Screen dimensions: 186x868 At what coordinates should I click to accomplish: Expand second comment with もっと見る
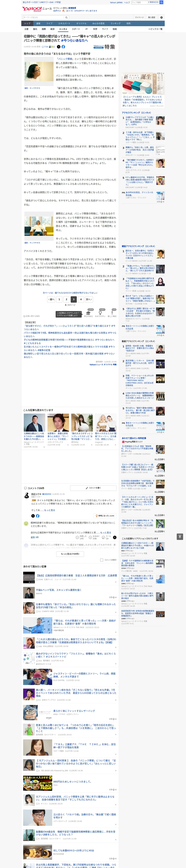click(x=105, y=533)
